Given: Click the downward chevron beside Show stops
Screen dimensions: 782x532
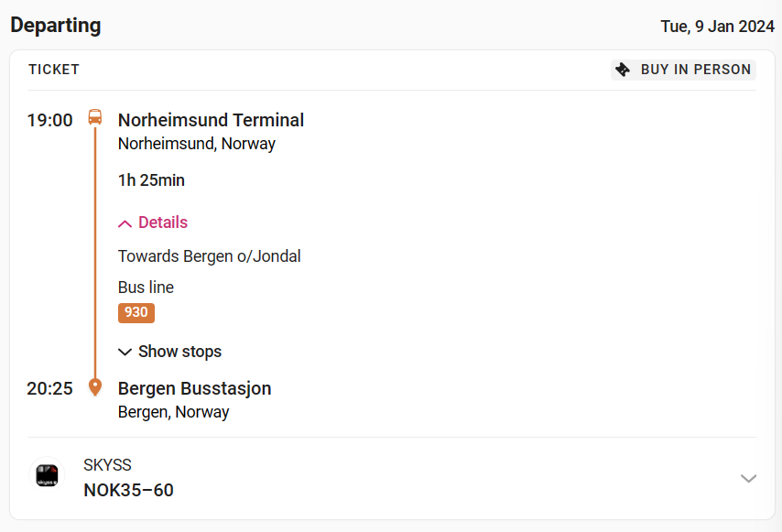Looking at the screenshot, I should [x=125, y=352].
